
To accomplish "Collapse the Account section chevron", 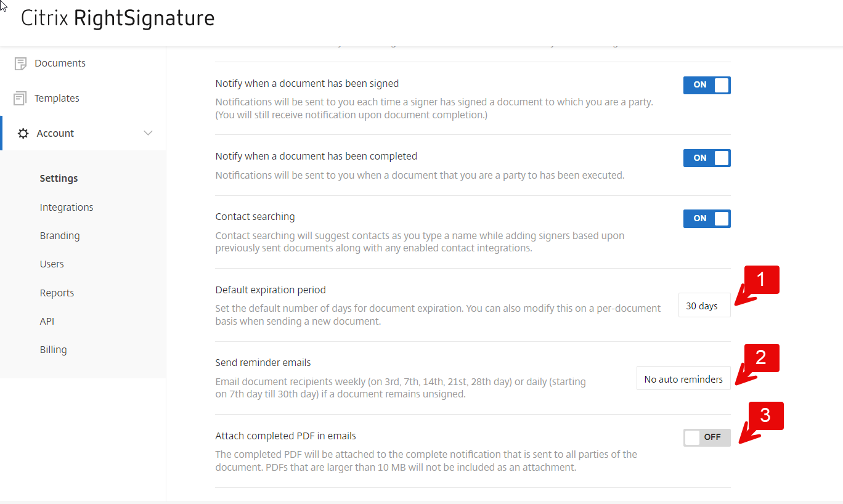I will click(148, 132).
